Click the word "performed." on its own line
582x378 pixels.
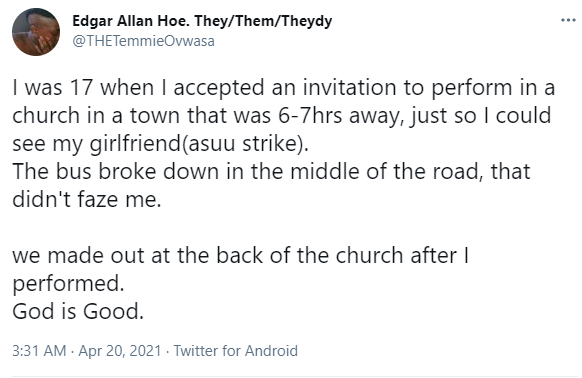click(68, 284)
